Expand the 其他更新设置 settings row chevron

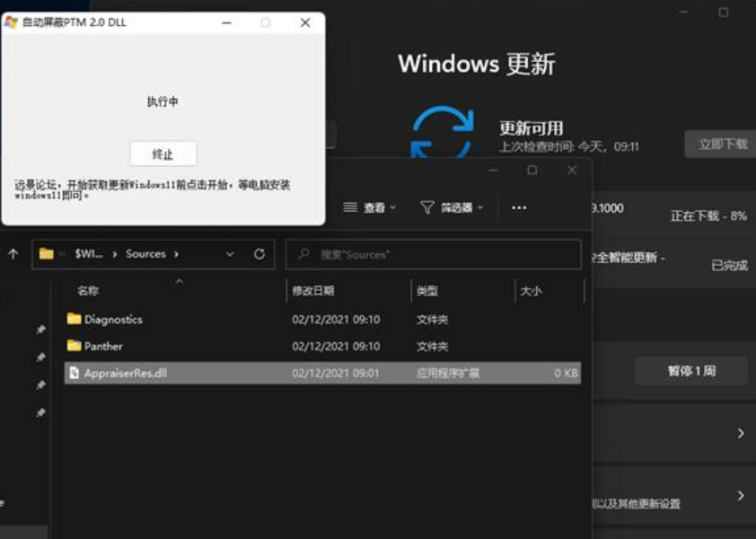click(743, 495)
